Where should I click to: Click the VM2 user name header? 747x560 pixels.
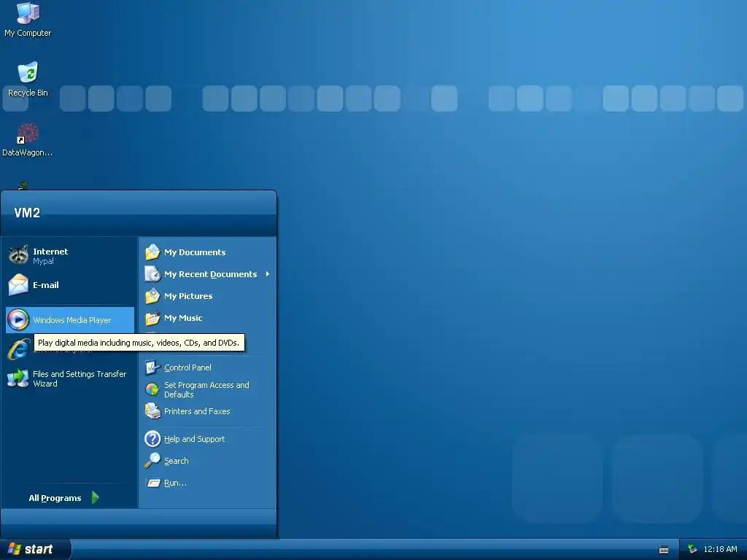27,212
